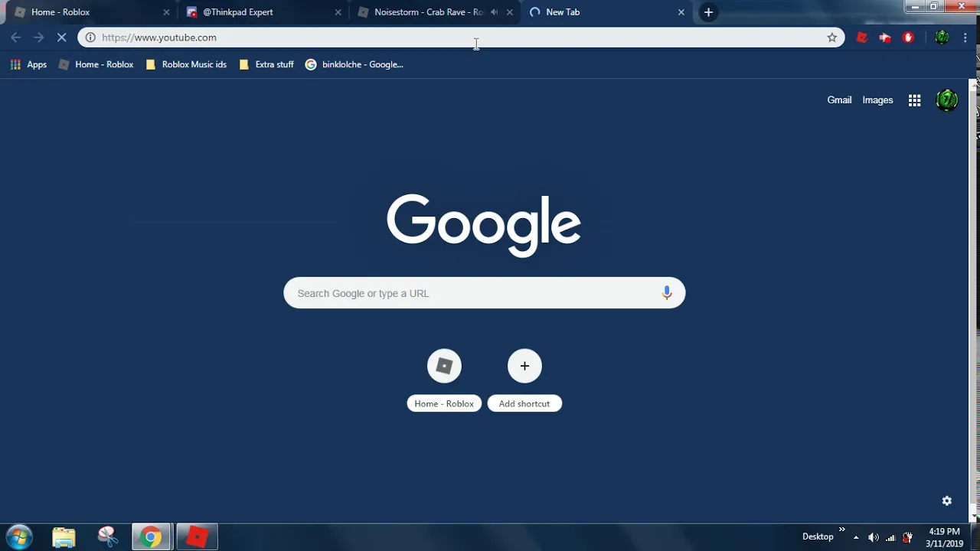Open the red Roblox taskbar app
This screenshot has width=980, height=551.
point(197,537)
